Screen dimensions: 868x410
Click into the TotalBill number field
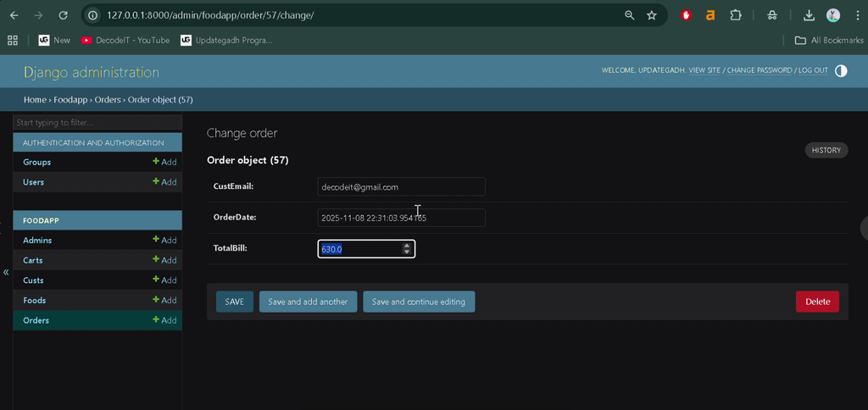click(x=366, y=249)
